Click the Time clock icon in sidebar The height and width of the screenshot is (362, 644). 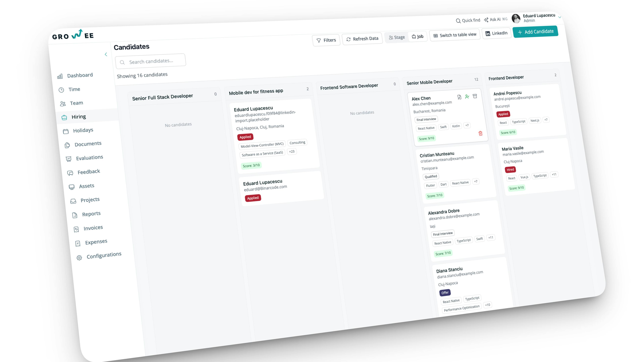61,90
